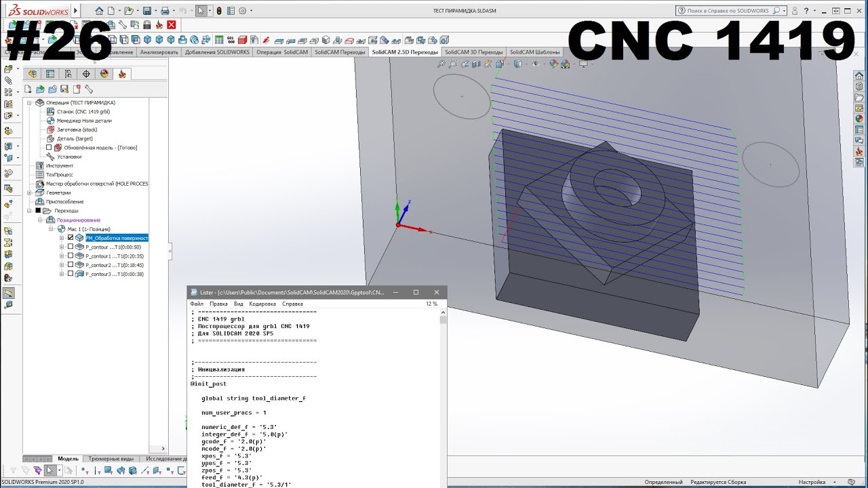
Task: Open Файл menu in Lister window
Action: [x=197, y=304]
